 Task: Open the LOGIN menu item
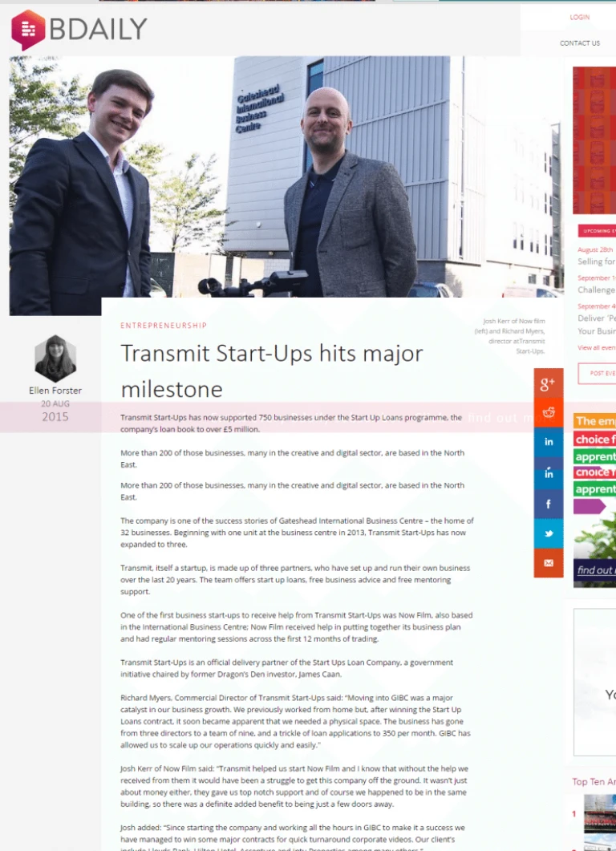point(580,18)
